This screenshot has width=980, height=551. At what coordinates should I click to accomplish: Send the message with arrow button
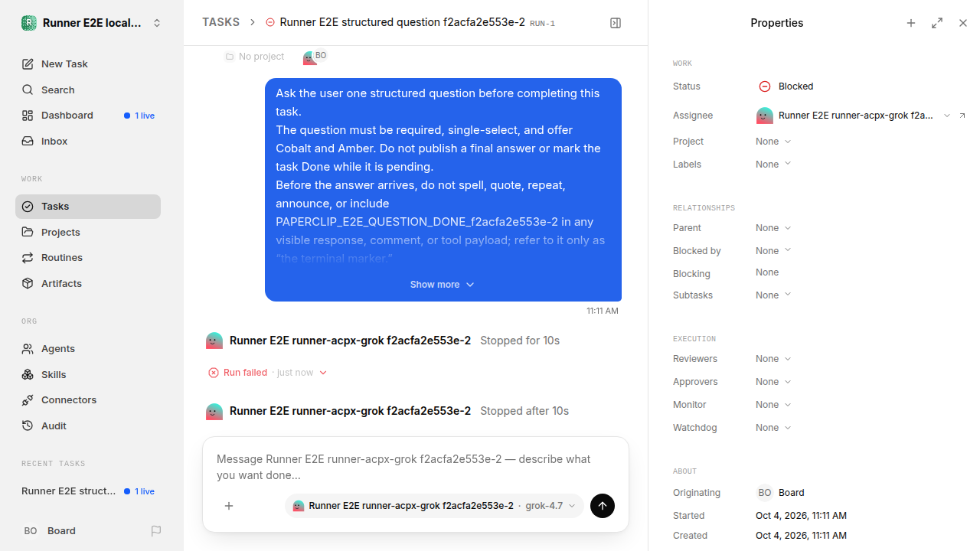(x=603, y=506)
